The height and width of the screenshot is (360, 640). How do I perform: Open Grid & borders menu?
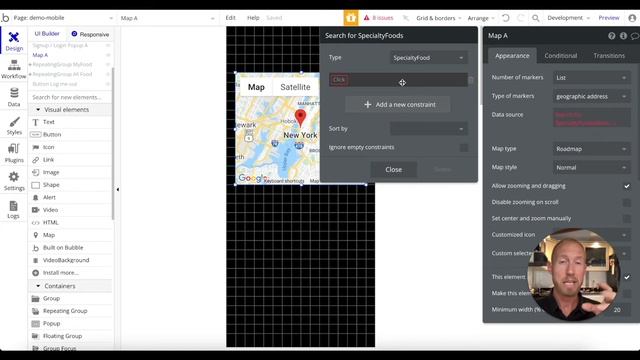coord(438,18)
